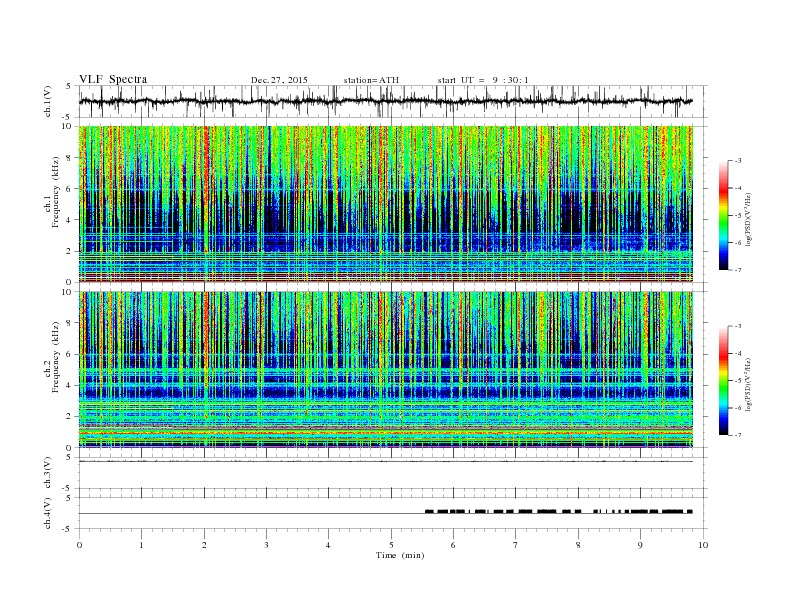Screen dimensions: 792x612
Task: Click the "2" kHz tick of ch.1 spectrogram
Action: pyautogui.click(x=70, y=251)
